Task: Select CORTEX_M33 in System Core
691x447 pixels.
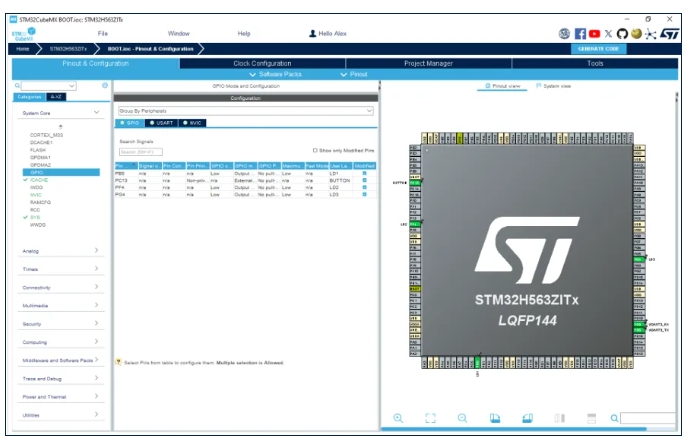Action: [x=46, y=135]
